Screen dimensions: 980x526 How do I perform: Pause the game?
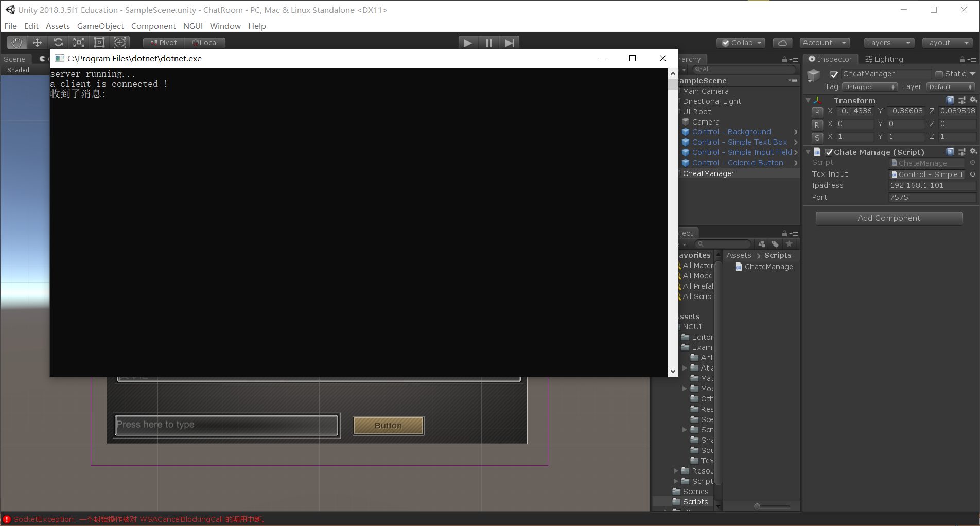[488, 43]
